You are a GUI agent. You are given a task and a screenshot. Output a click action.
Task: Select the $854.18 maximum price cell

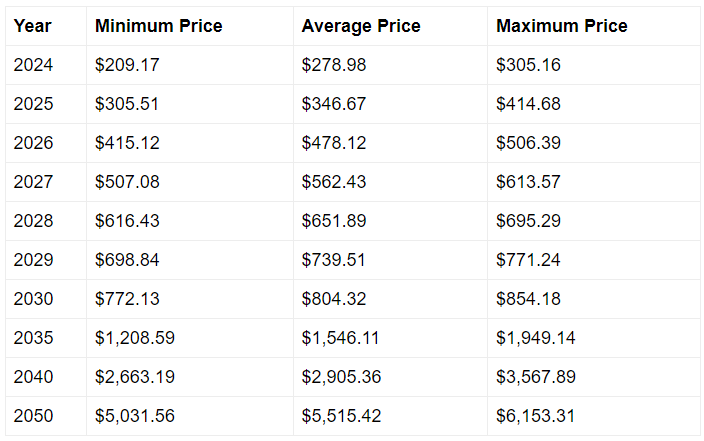tap(594, 300)
